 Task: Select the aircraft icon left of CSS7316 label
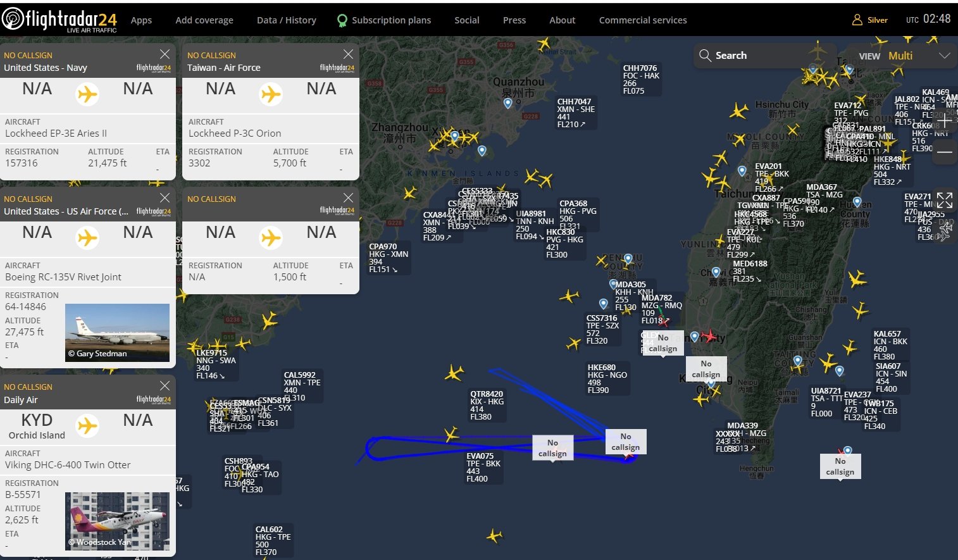574,344
